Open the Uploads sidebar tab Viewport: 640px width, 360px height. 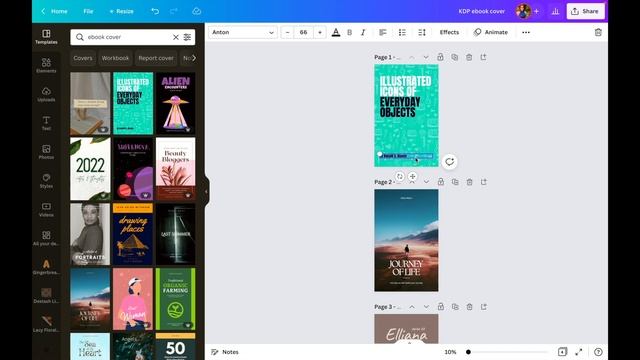point(46,94)
